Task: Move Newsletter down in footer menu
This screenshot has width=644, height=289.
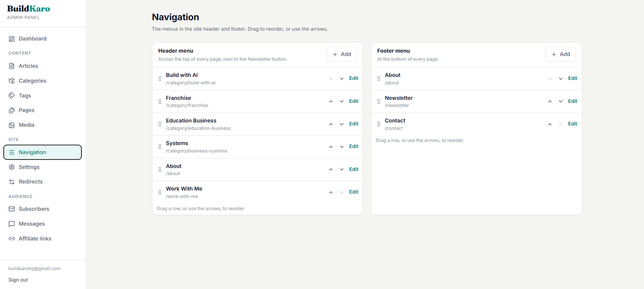Action: 561,102
